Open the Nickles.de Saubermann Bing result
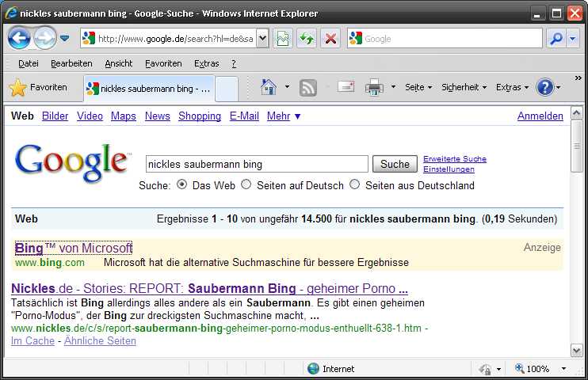Viewport: 588px width, 380px height. click(x=210, y=288)
